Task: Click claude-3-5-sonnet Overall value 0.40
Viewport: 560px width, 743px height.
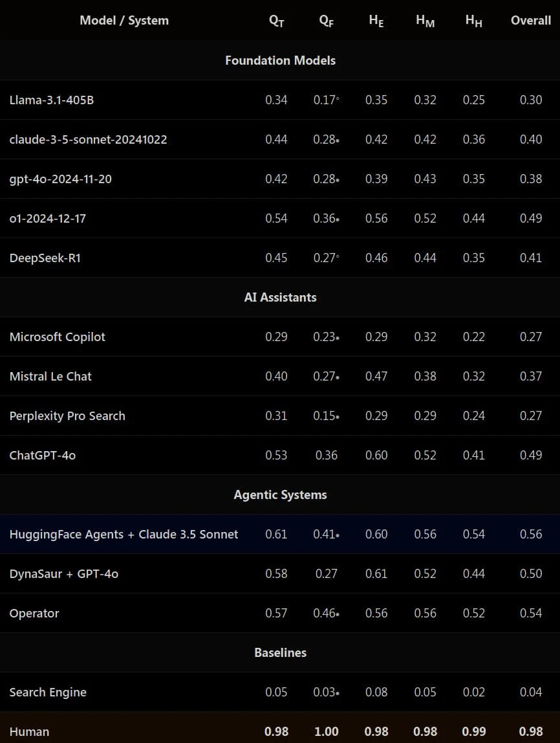Action: [x=531, y=139]
